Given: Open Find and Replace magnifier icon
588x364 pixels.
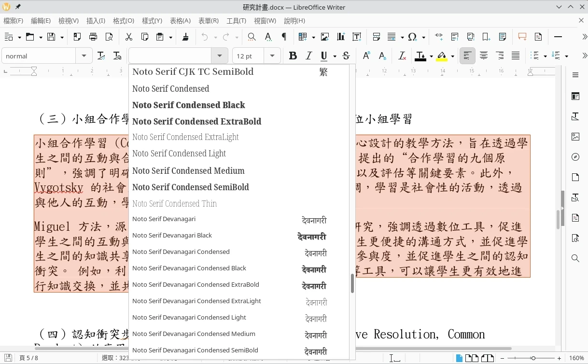Looking at the screenshot, I should [x=252, y=37].
